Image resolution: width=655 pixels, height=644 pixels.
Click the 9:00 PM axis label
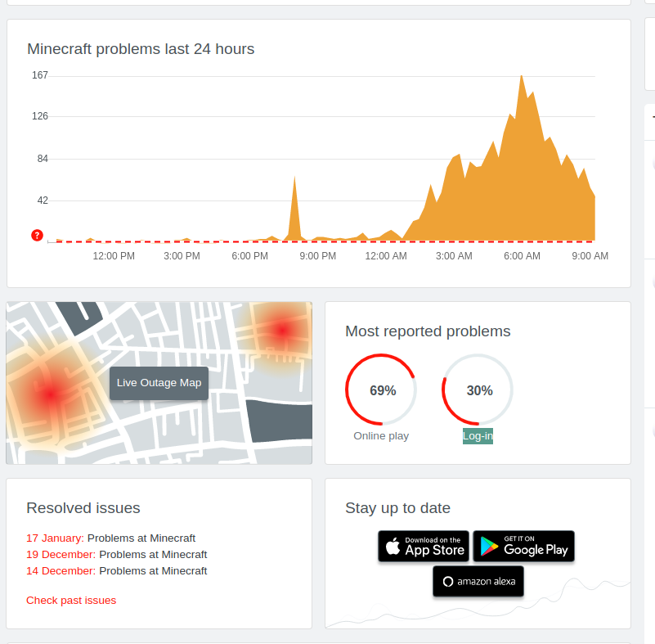click(317, 256)
